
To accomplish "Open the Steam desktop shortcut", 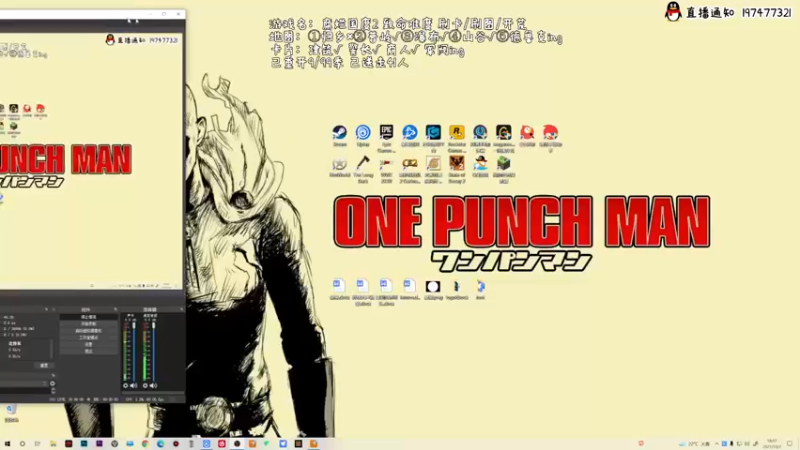I will (339, 136).
